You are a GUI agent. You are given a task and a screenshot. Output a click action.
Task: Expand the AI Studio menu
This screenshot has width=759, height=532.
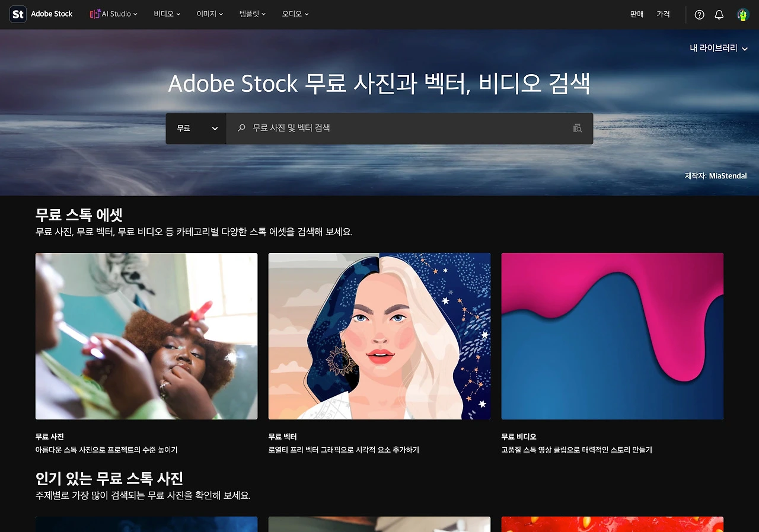click(114, 14)
